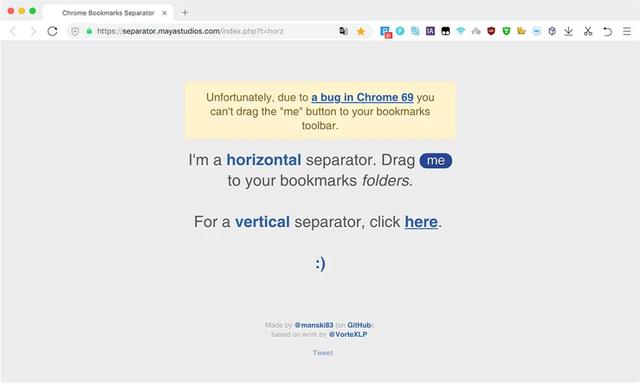Click the round teal P extension icon
Screen dimensions: 640x383
coord(400,31)
